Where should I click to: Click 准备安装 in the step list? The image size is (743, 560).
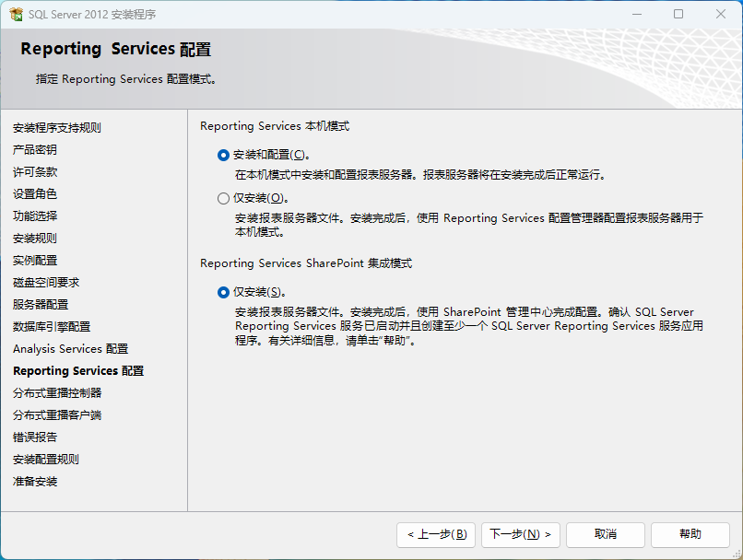point(35,482)
